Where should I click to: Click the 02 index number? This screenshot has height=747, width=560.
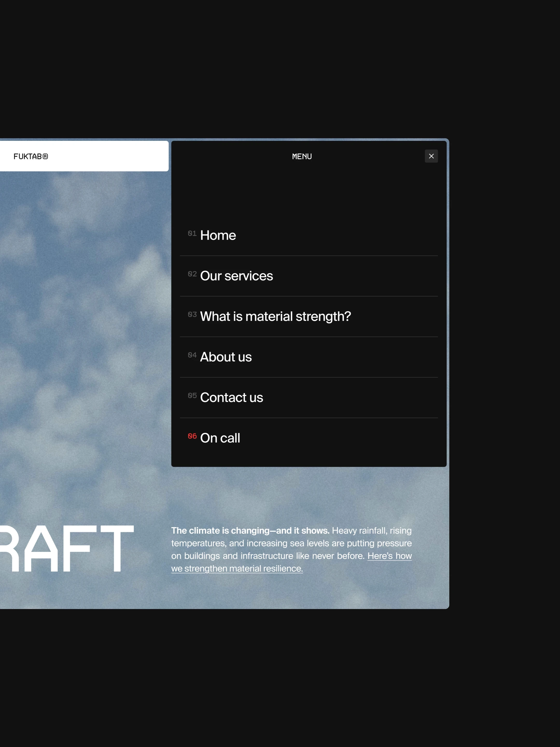point(192,274)
